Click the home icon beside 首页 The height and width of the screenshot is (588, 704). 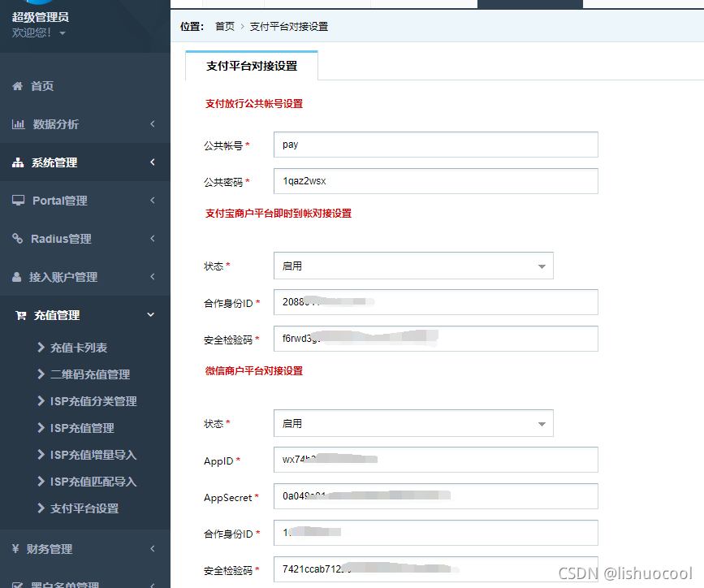coord(18,86)
